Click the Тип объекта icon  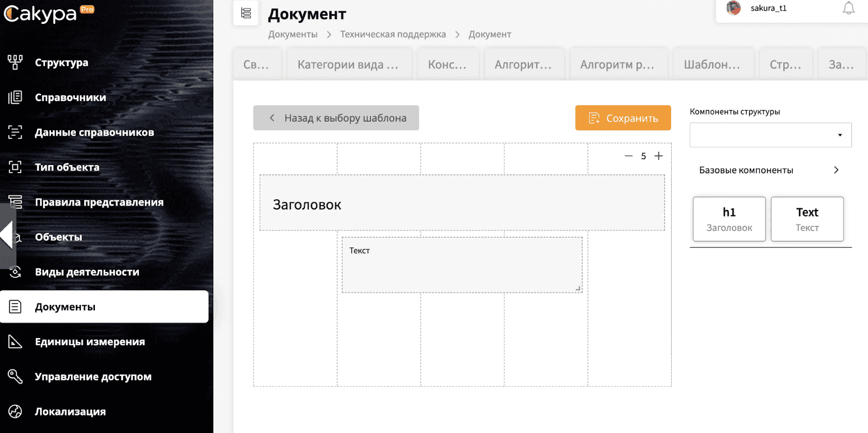[x=15, y=167]
